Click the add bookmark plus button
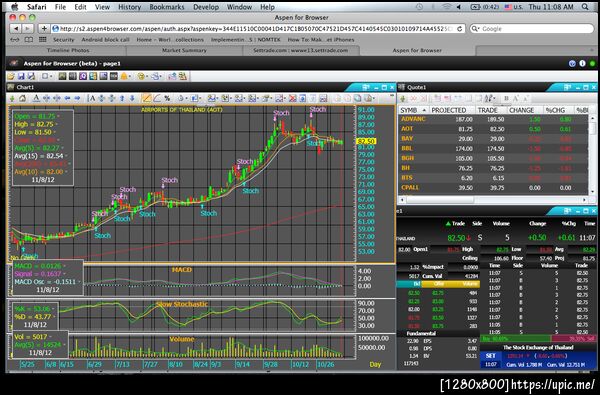Viewport: 600px width, 395px height. pos(44,28)
